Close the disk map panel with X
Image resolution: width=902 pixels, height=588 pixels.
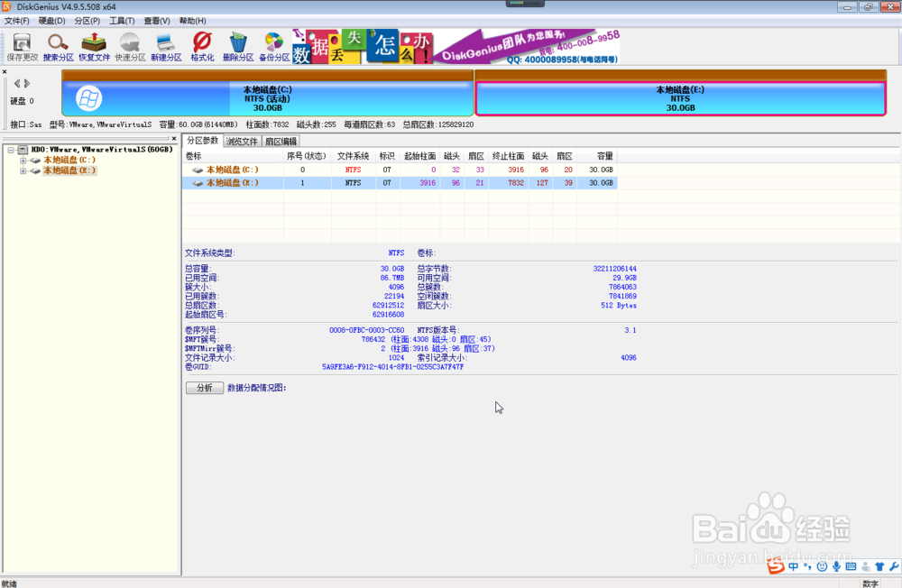click(x=5, y=72)
